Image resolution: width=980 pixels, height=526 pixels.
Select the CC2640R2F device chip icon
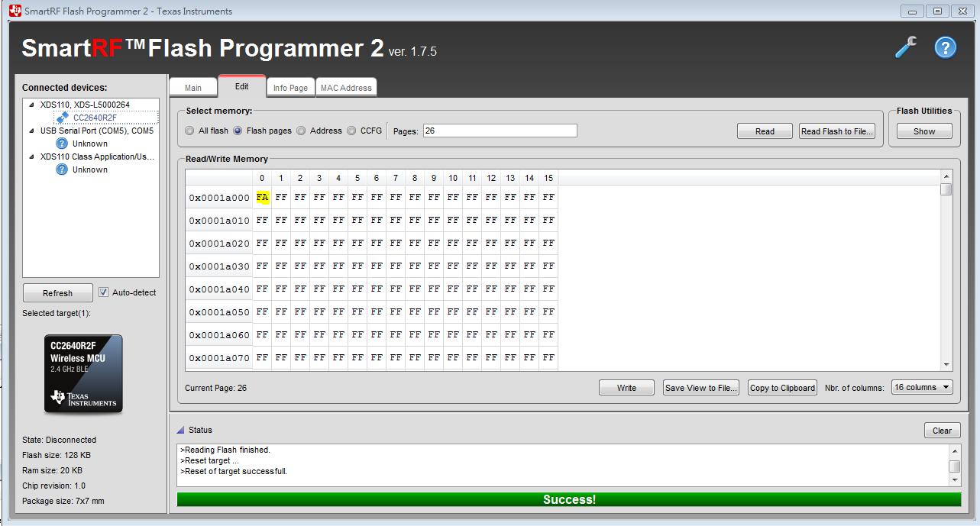point(63,118)
